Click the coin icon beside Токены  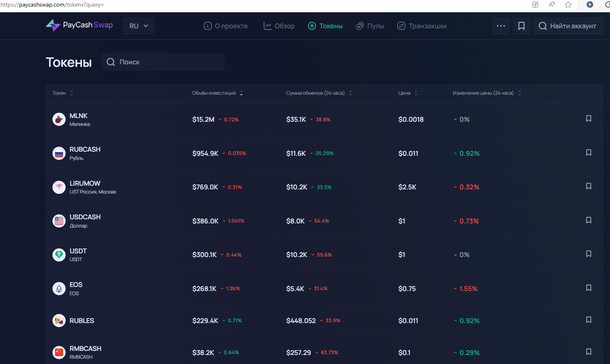point(312,26)
